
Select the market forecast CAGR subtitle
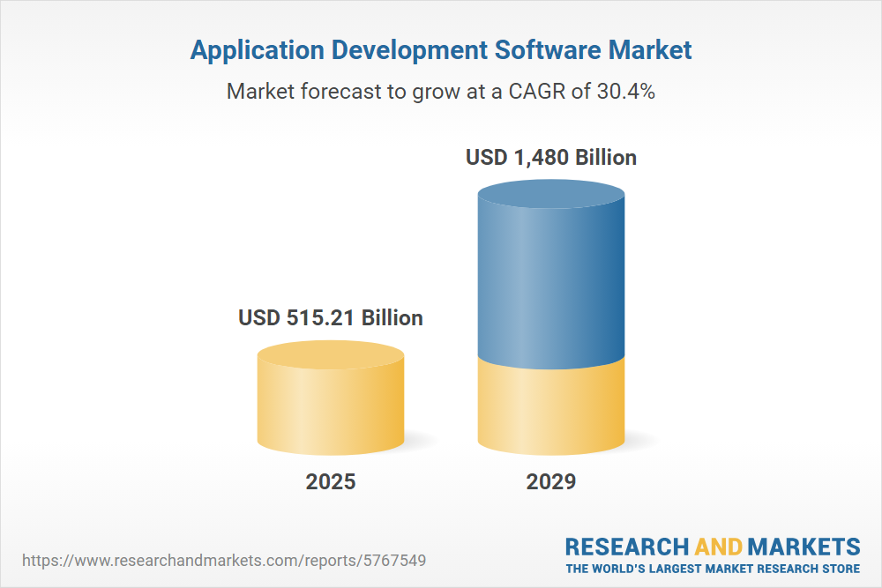click(441, 91)
